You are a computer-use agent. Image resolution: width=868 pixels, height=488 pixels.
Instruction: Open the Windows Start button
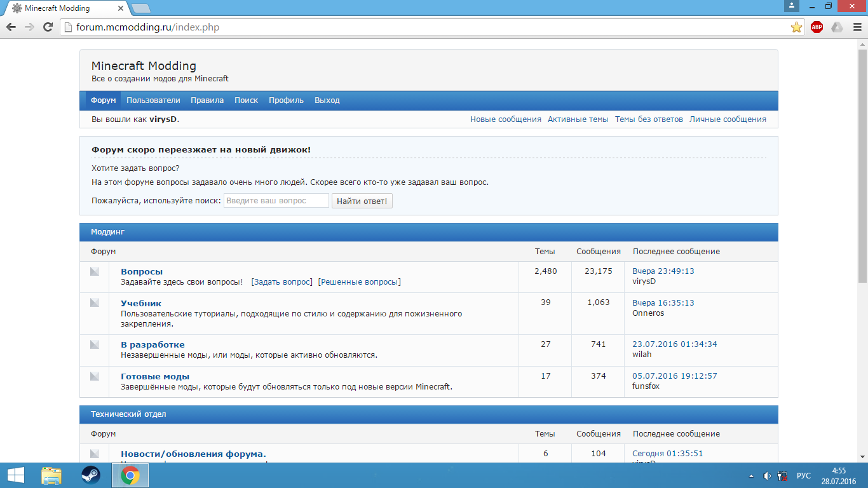[15, 475]
